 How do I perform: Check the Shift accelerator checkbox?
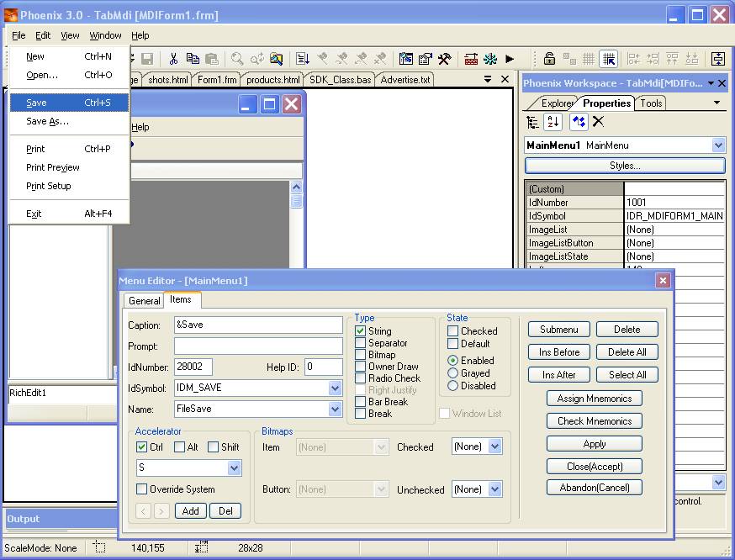point(213,447)
